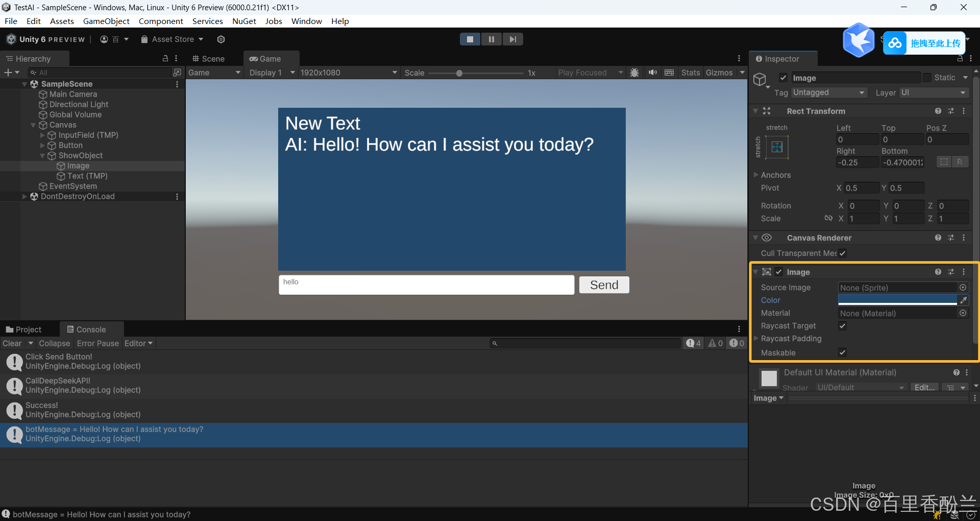The image size is (980, 521).
Task: Mute audio in the Game view
Action: coord(652,73)
